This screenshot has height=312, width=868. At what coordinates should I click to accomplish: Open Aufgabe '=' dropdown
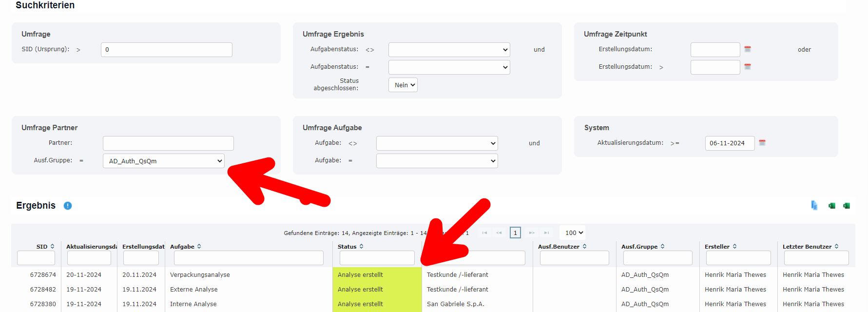pyautogui.click(x=437, y=161)
